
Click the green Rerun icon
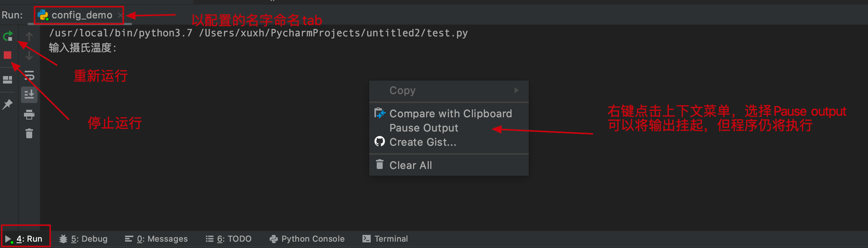tap(8, 36)
